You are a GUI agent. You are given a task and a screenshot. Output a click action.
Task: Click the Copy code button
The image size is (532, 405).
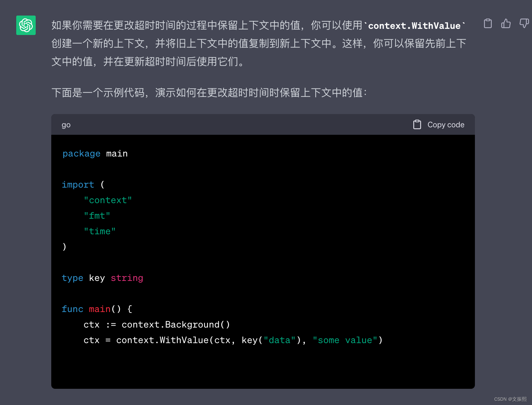click(439, 125)
